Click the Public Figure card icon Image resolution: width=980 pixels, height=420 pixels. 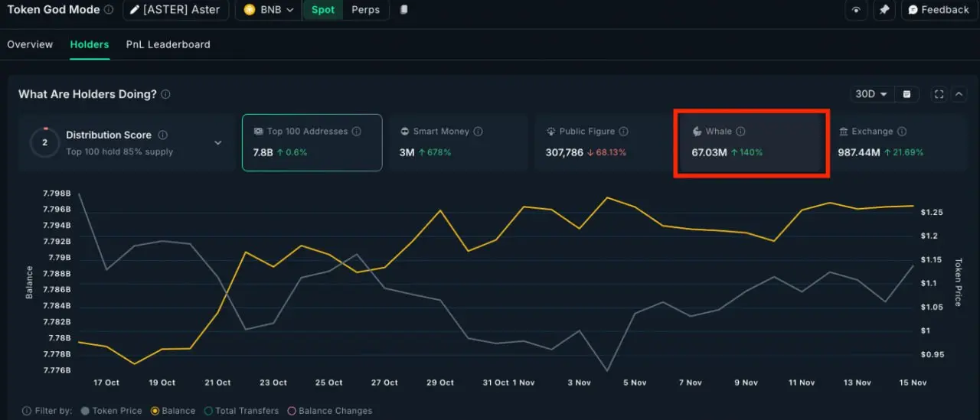click(x=550, y=132)
